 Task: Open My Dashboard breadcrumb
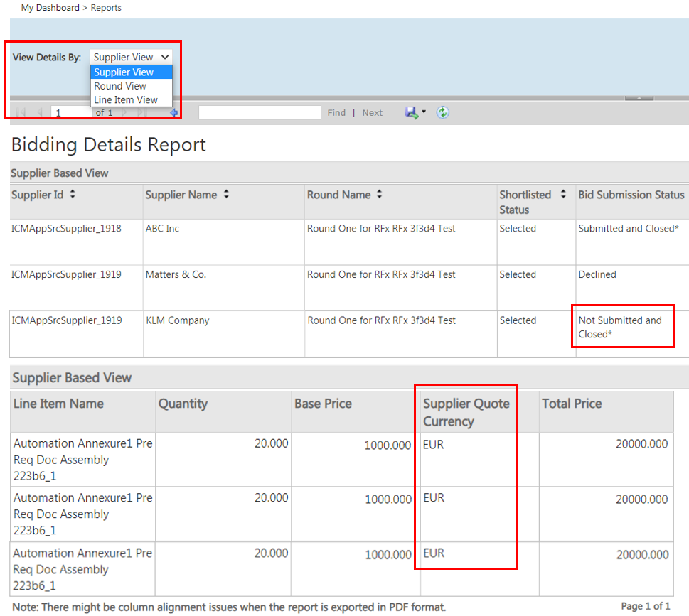(49, 8)
